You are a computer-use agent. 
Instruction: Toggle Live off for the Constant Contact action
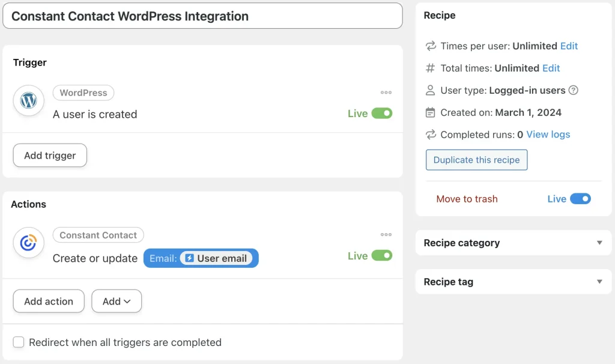tap(383, 255)
